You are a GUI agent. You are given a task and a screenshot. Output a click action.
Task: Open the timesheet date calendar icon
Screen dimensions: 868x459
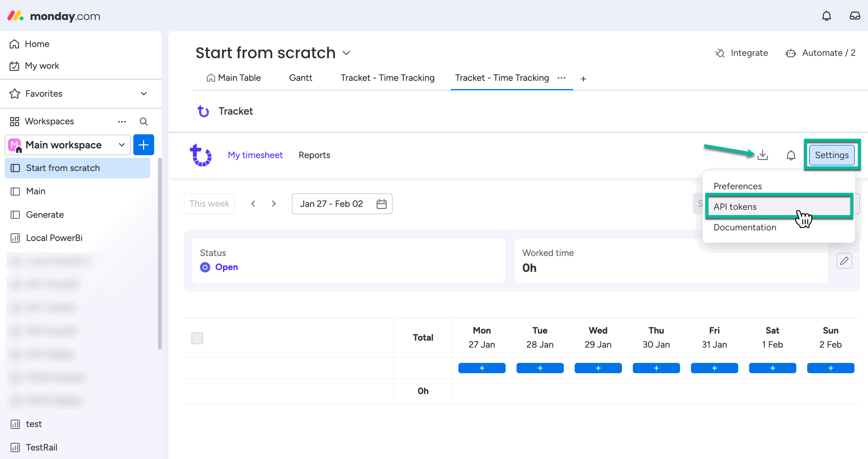click(381, 204)
